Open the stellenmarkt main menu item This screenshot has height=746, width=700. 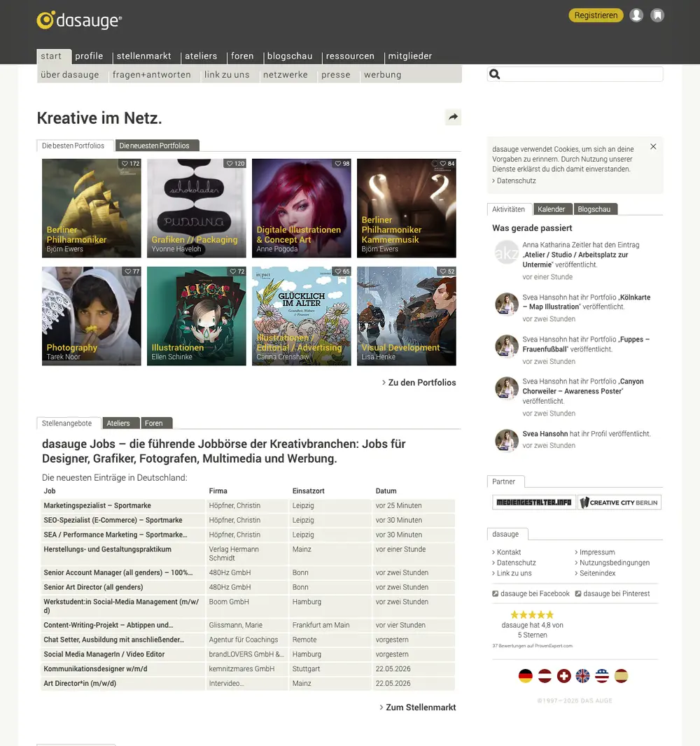point(143,56)
